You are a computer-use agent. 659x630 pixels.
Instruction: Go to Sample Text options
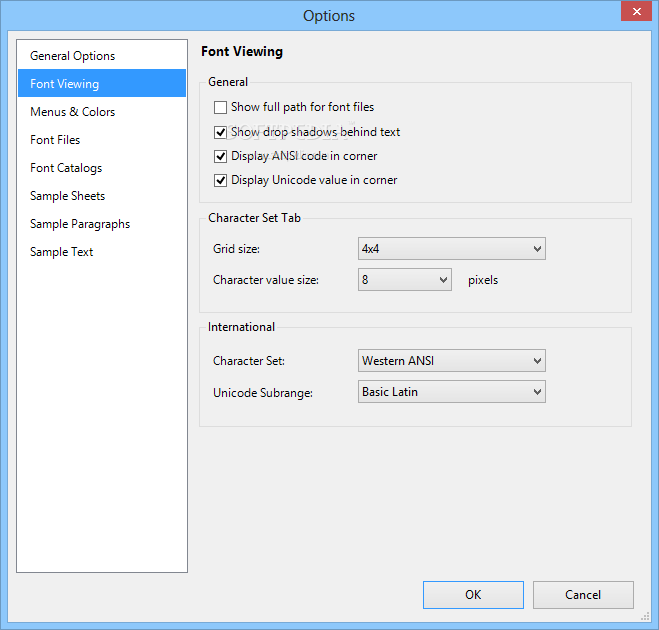[x=102, y=252]
